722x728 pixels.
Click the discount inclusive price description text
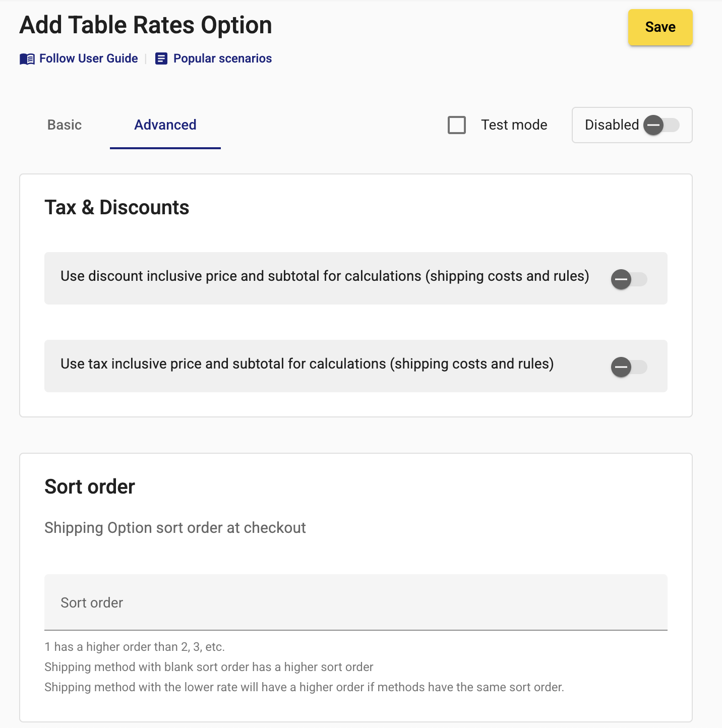[325, 276]
